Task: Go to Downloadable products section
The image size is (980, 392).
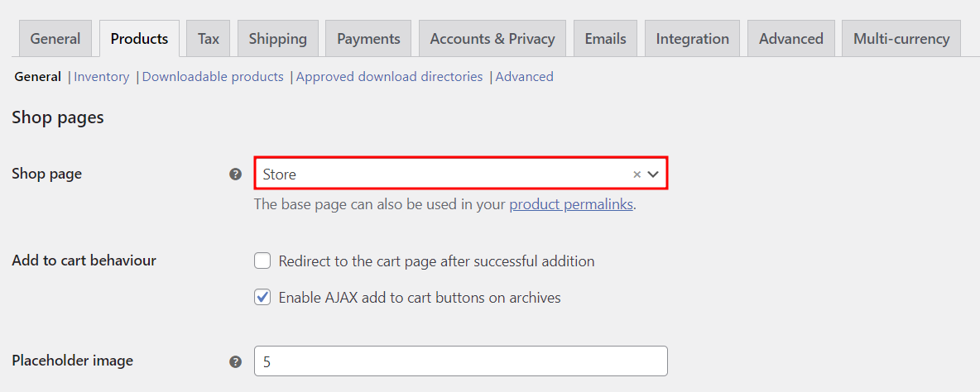Action: (213, 77)
